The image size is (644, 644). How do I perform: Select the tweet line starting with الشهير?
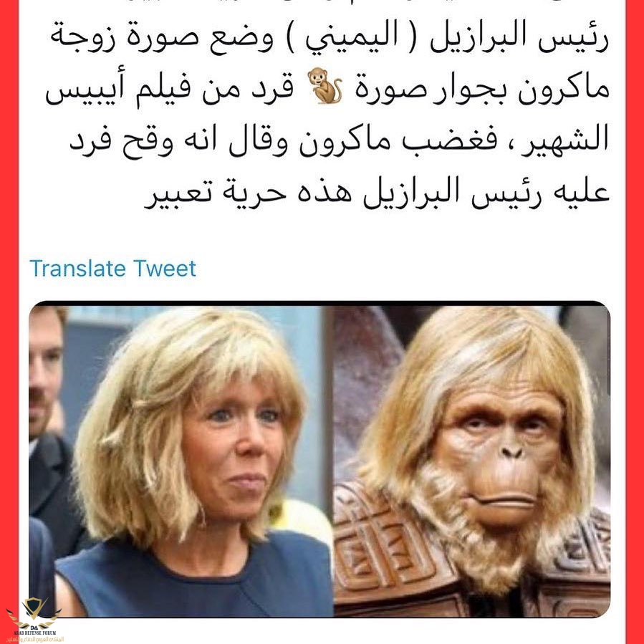point(340,140)
